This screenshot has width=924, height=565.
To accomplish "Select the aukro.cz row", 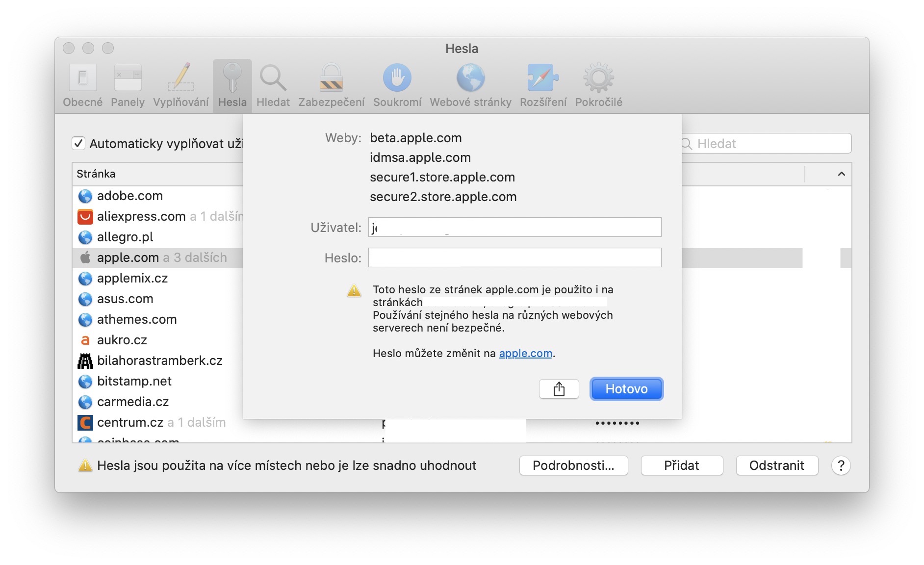I will [x=158, y=340].
